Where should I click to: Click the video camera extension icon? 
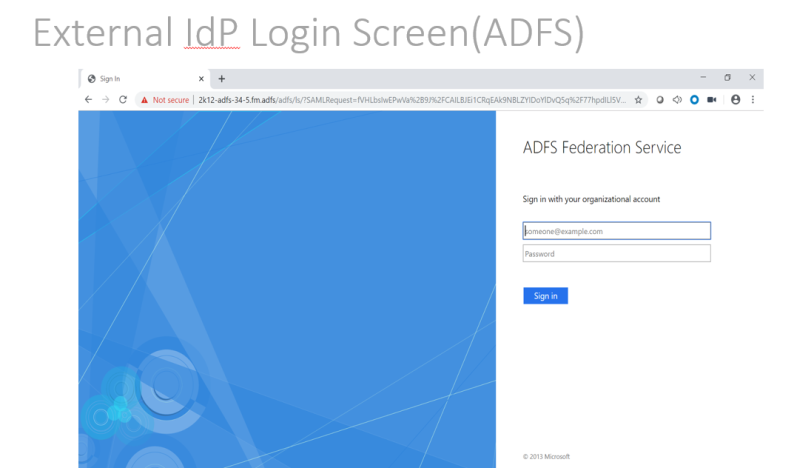[x=711, y=100]
